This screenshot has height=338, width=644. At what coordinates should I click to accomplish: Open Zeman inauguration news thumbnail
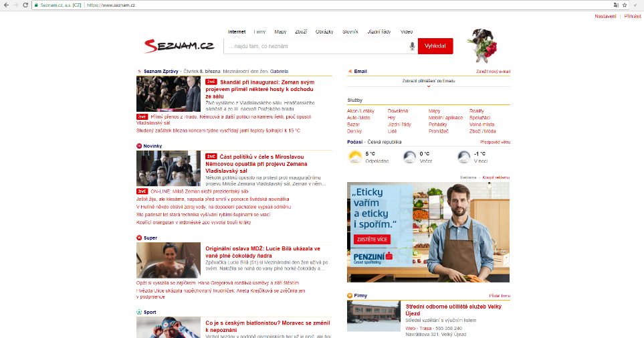169,94
